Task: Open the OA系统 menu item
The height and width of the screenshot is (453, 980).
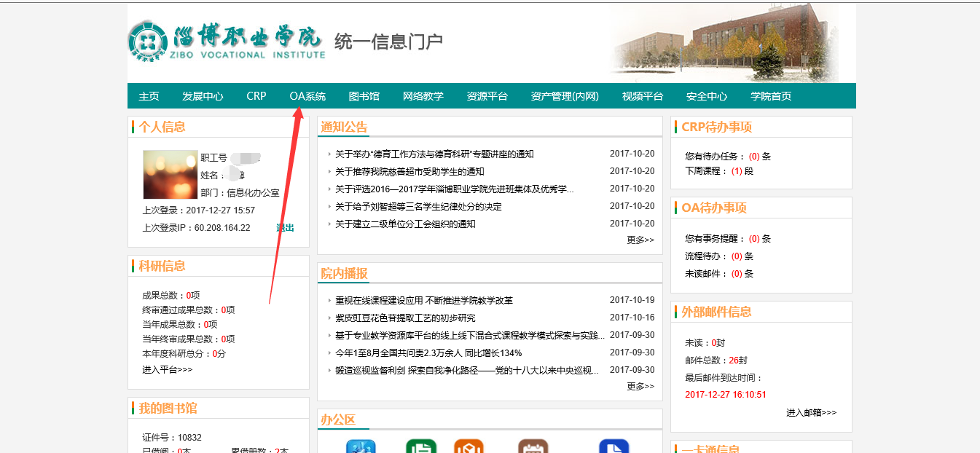Action: [x=307, y=96]
